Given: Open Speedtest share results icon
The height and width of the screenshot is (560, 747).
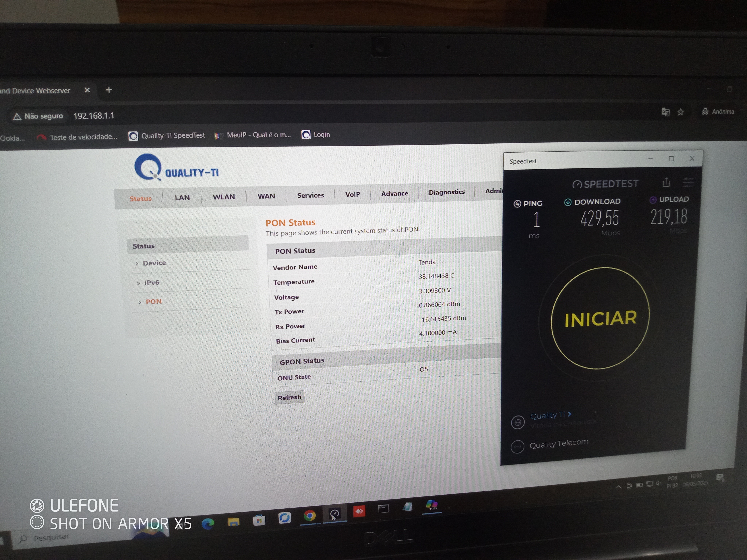Looking at the screenshot, I should click(x=666, y=183).
